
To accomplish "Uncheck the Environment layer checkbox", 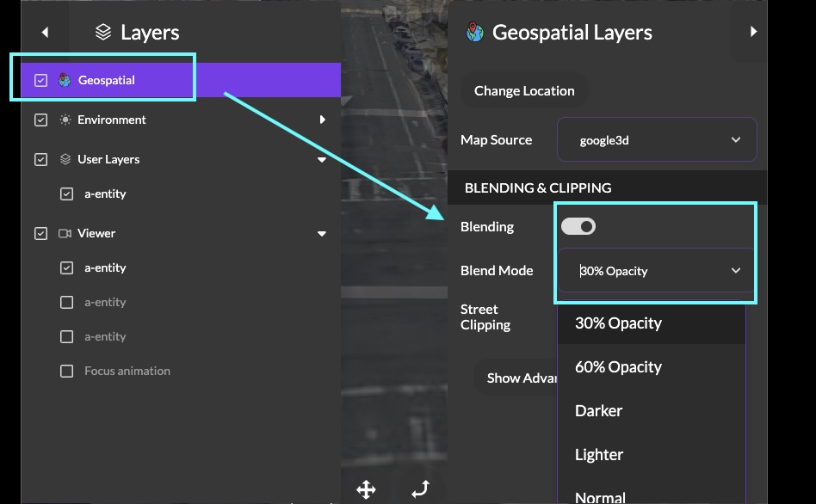I will (x=40, y=120).
